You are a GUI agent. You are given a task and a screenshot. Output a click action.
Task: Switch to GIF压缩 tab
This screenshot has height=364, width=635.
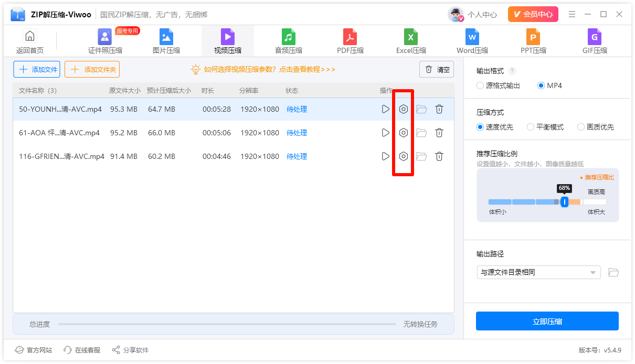[x=595, y=41]
